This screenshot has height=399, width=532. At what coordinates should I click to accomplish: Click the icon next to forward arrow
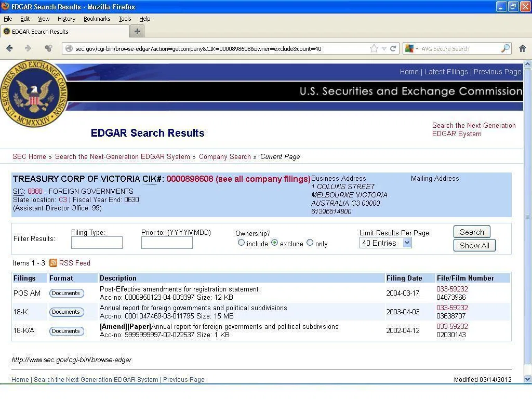pyautogui.click(x=48, y=48)
